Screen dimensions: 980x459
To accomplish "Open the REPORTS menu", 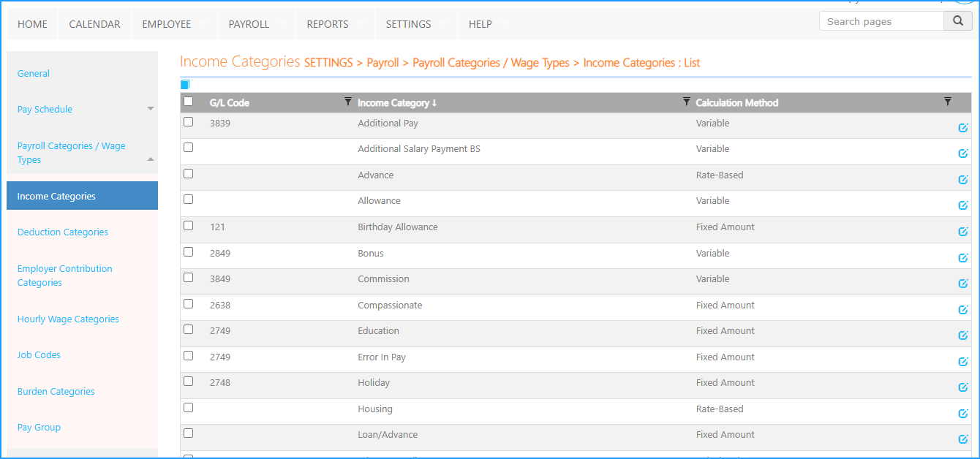I will pyautogui.click(x=327, y=24).
